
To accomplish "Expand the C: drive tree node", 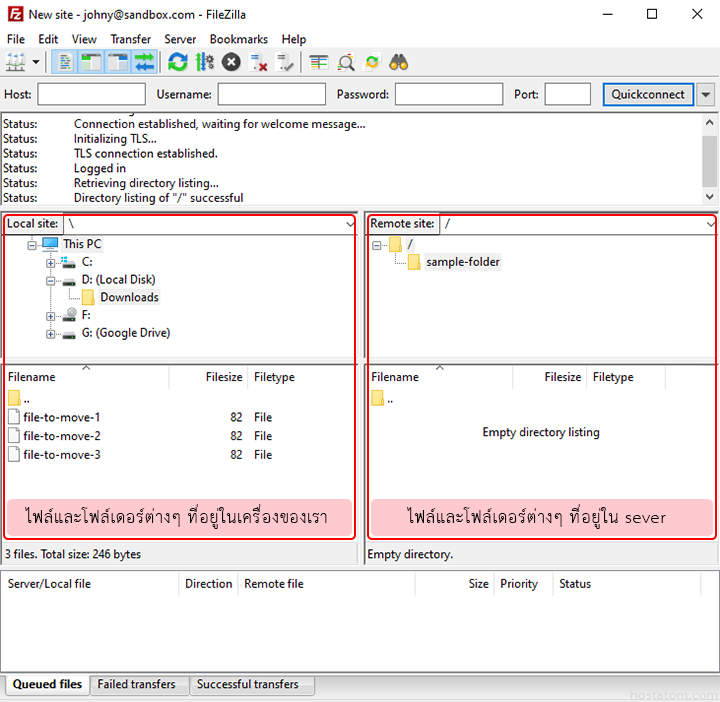I will click(x=51, y=262).
